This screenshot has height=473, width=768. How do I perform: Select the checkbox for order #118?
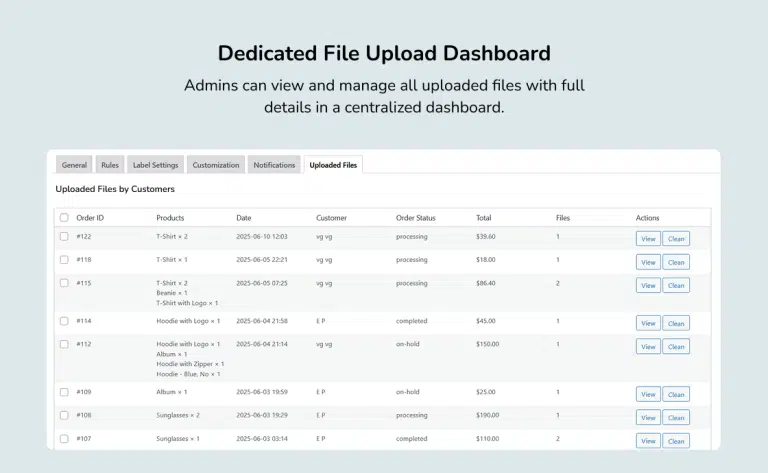pos(64,260)
